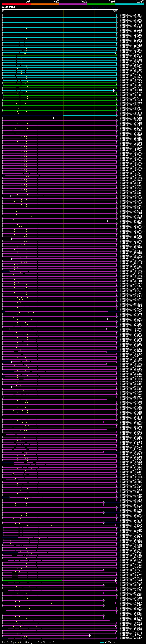Select the UniRef100_Q9FUM1 label

point(131,35)
